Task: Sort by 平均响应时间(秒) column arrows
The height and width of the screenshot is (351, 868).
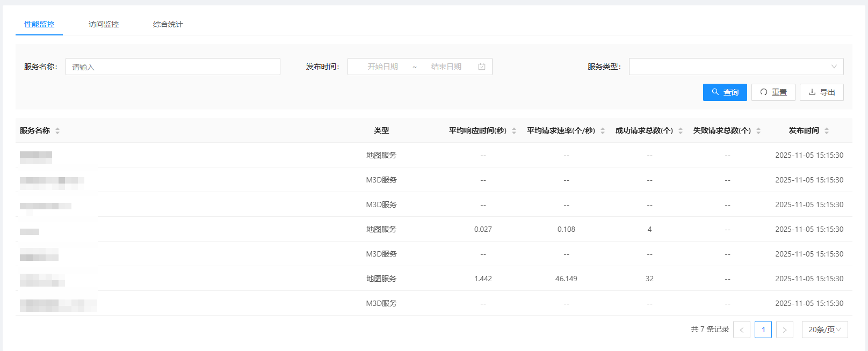Action: tap(514, 131)
